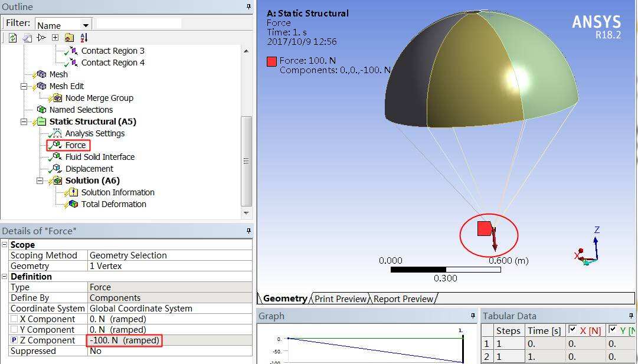Screen dimensions: 638x364
Task: Click the red Force legend swatch
Action: (271, 62)
